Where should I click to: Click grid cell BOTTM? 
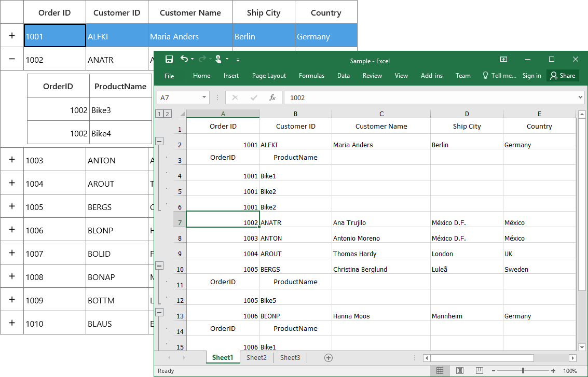point(117,300)
